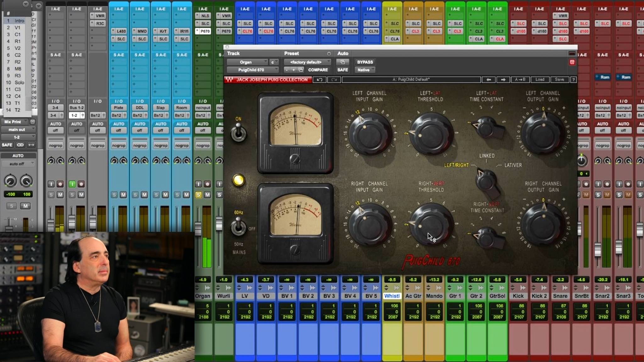Select the Intro memory location
Screen dimensions: 644x362
point(19,21)
